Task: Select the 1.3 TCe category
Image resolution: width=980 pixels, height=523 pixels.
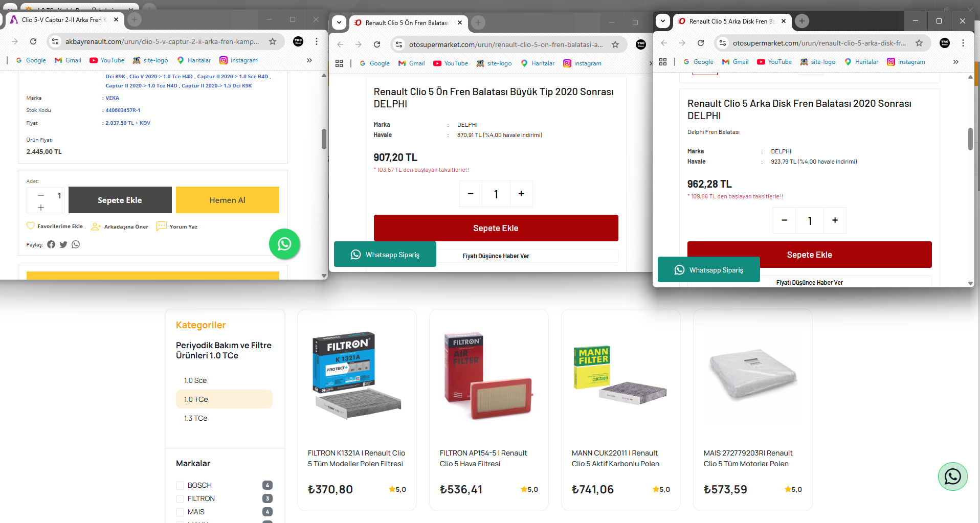Action: (196, 418)
